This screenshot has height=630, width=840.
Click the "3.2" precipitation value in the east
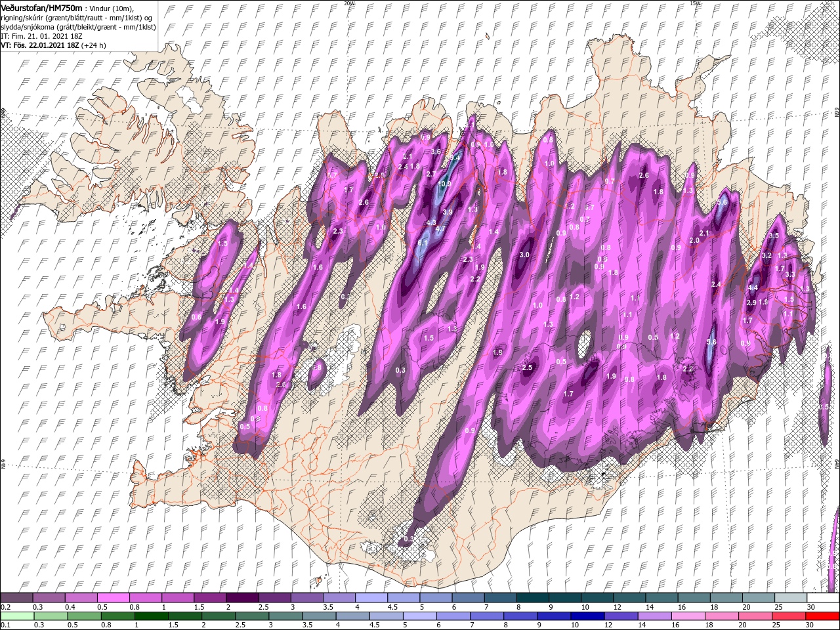[766, 255]
